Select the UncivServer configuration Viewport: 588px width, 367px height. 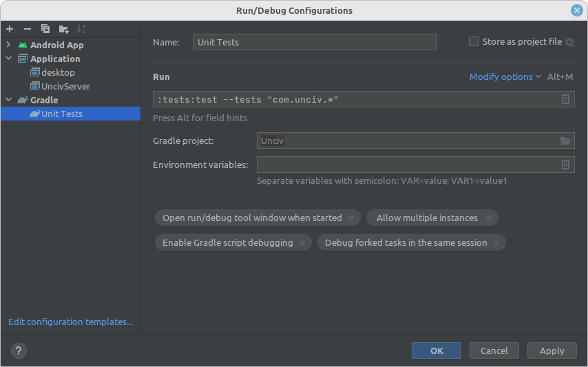point(65,86)
